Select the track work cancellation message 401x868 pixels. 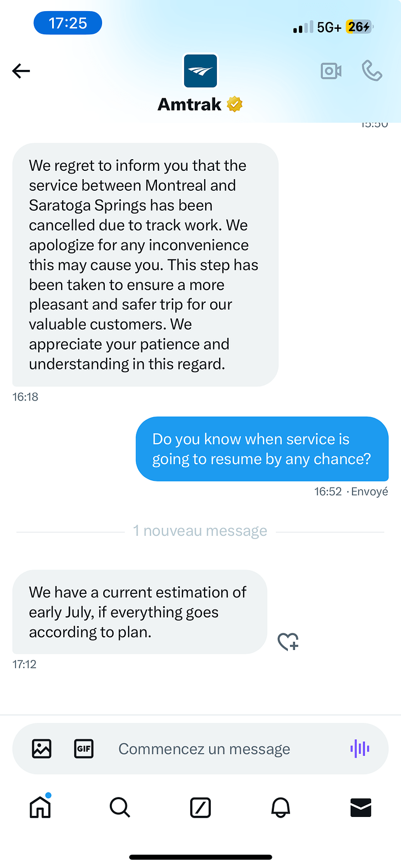tap(145, 265)
